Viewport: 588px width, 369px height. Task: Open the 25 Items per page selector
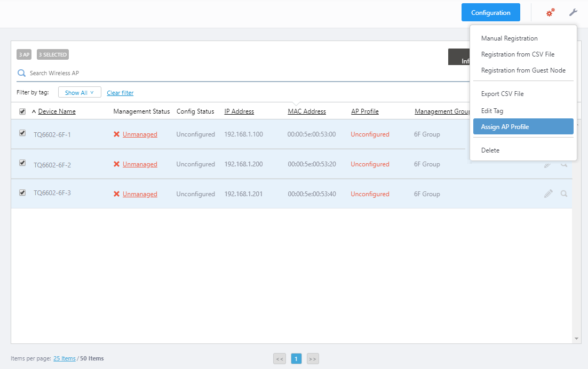[x=65, y=358]
